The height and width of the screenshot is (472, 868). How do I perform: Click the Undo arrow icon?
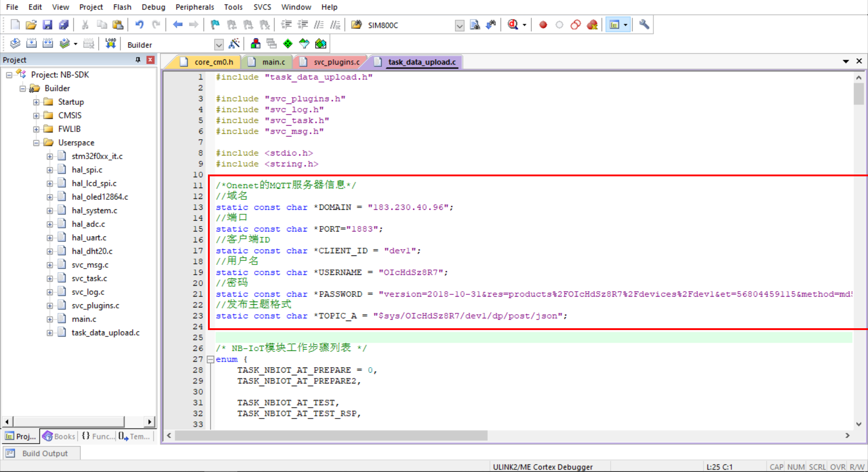pyautogui.click(x=140, y=25)
